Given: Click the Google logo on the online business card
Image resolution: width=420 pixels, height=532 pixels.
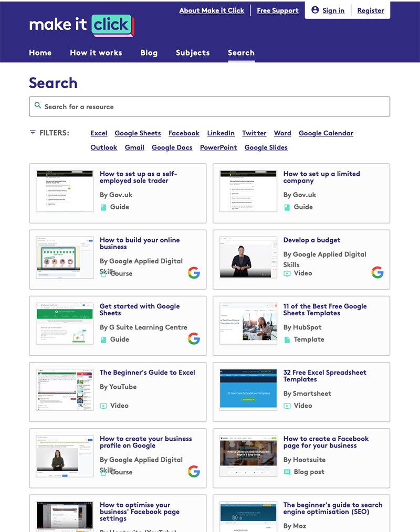Looking at the screenshot, I should pyautogui.click(x=194, y=273).
